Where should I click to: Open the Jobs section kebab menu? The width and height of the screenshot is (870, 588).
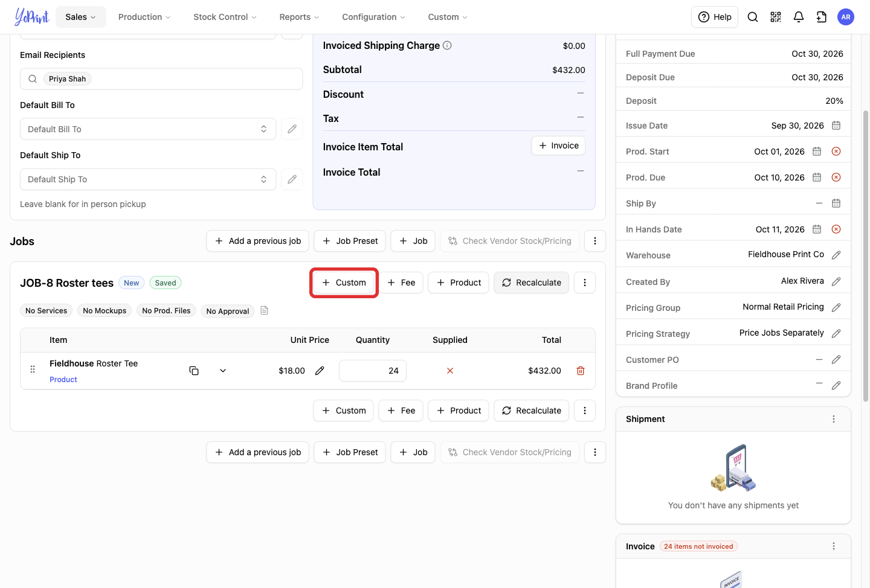pos(594,241)
